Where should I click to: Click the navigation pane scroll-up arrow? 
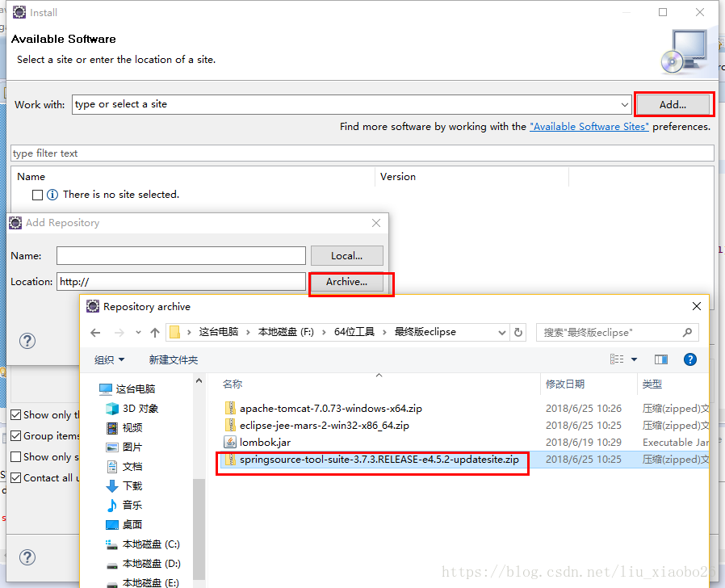point(199,380)
